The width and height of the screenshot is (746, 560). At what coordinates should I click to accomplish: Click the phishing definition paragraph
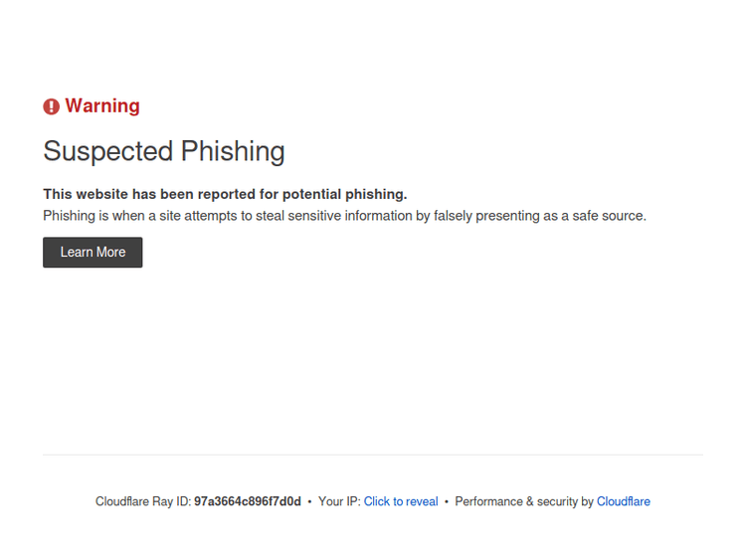[x=344, y=215]
